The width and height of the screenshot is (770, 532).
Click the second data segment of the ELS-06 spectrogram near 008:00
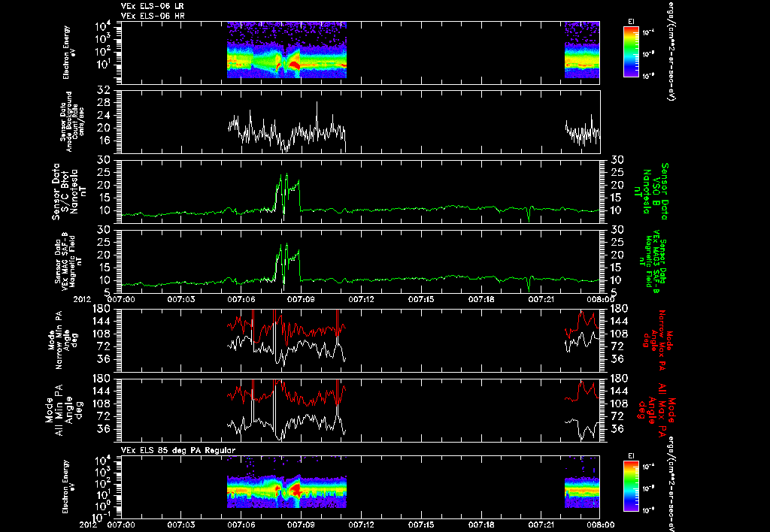(x=582, y=50)
